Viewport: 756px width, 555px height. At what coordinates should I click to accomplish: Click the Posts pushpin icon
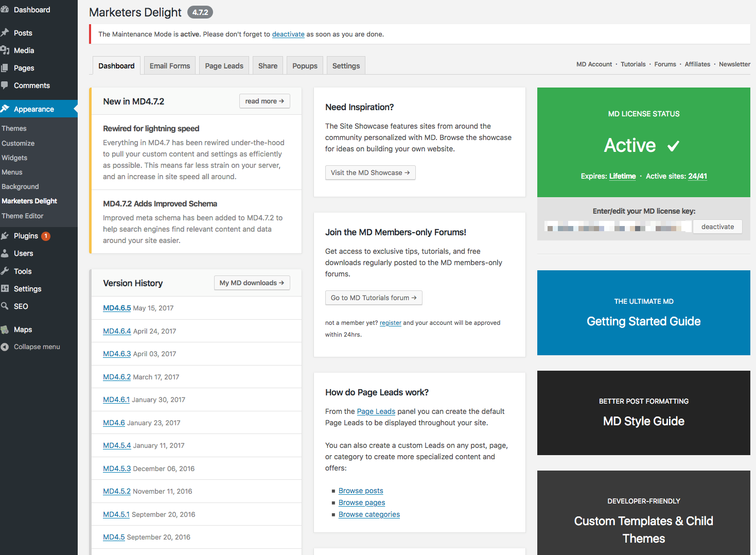click(5, 33)
